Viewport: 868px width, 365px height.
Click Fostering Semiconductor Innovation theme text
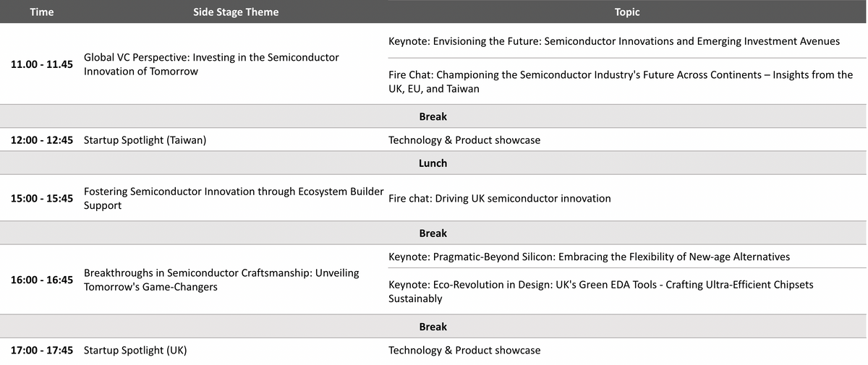[x=234, y=199]
